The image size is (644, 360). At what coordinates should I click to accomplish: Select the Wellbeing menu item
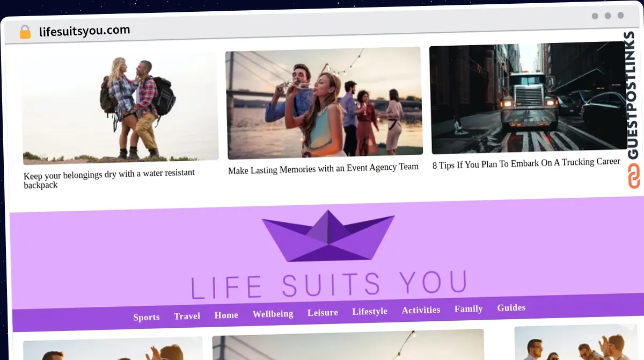click(273, 314)
